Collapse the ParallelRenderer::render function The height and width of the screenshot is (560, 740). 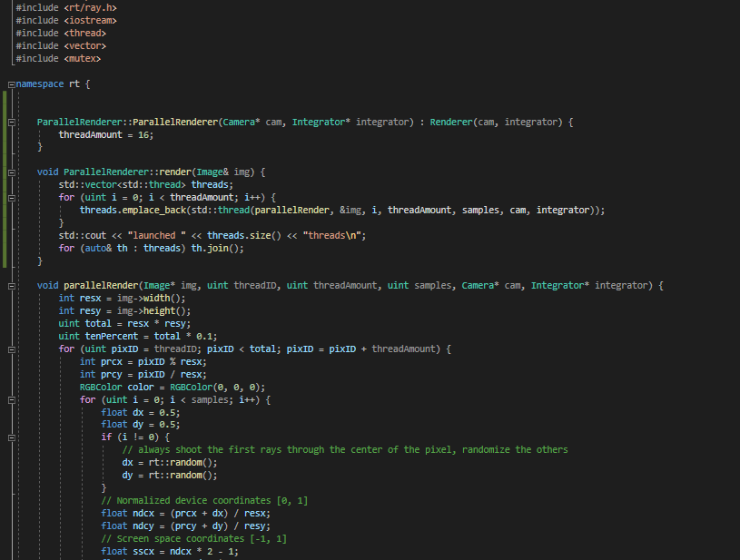point(11,172)
